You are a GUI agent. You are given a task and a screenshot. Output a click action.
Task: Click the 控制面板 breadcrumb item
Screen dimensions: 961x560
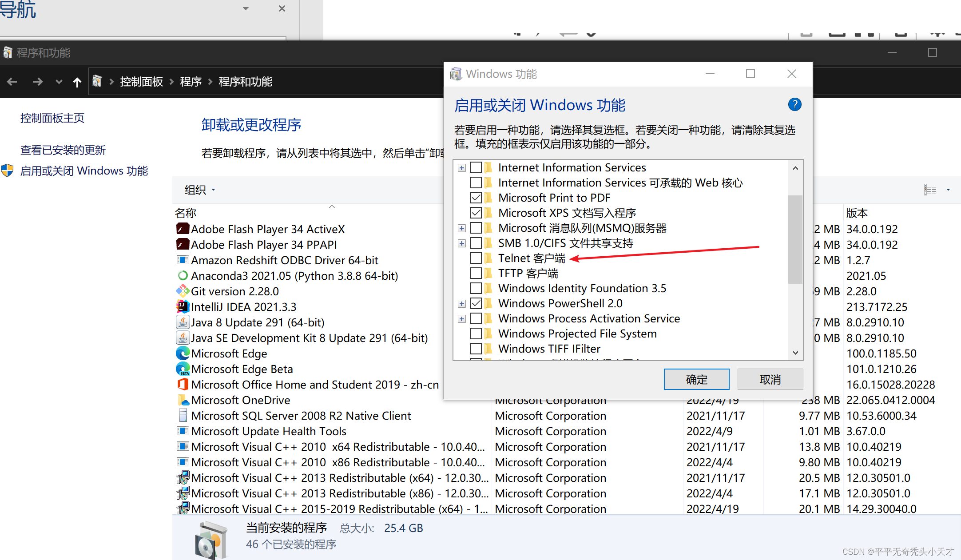point(141,82)
